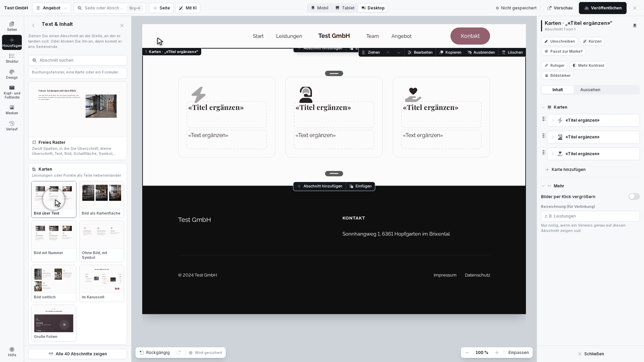The width and height of the screenshot is (644, 362).
Task: Click the Abschnitt suchen search field
Action: 78,60
